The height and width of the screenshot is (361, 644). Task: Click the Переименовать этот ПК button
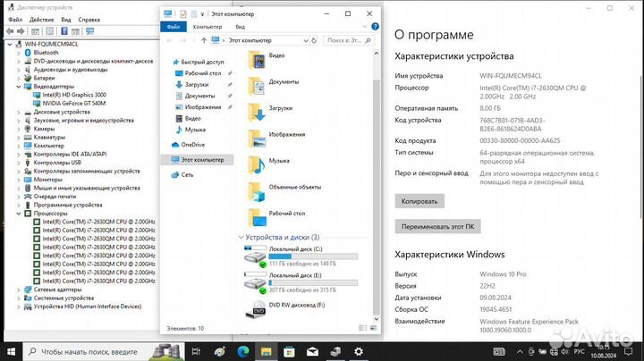pos(437,226)
